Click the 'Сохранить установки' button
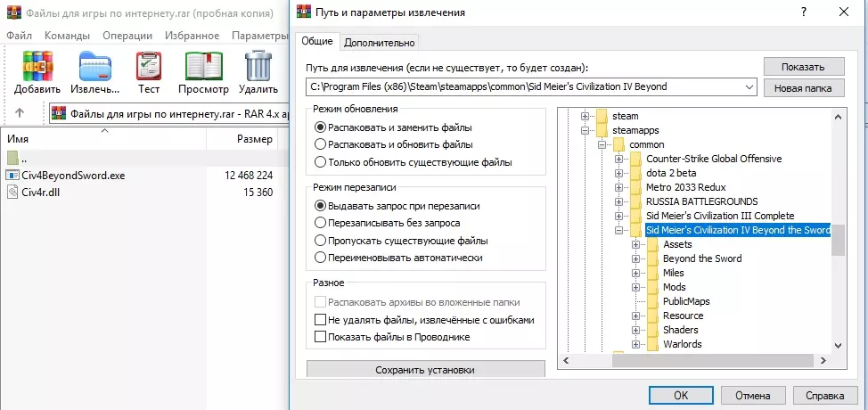Viewport: 868px width, 410px height. [x=425, y=370]
